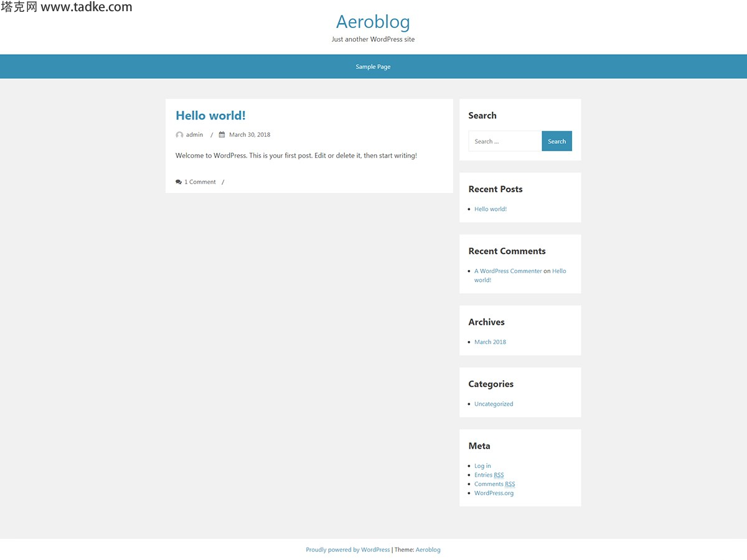Open the March 30, 2018 date link
Screen dimensions: 747x560
[250, 135]
